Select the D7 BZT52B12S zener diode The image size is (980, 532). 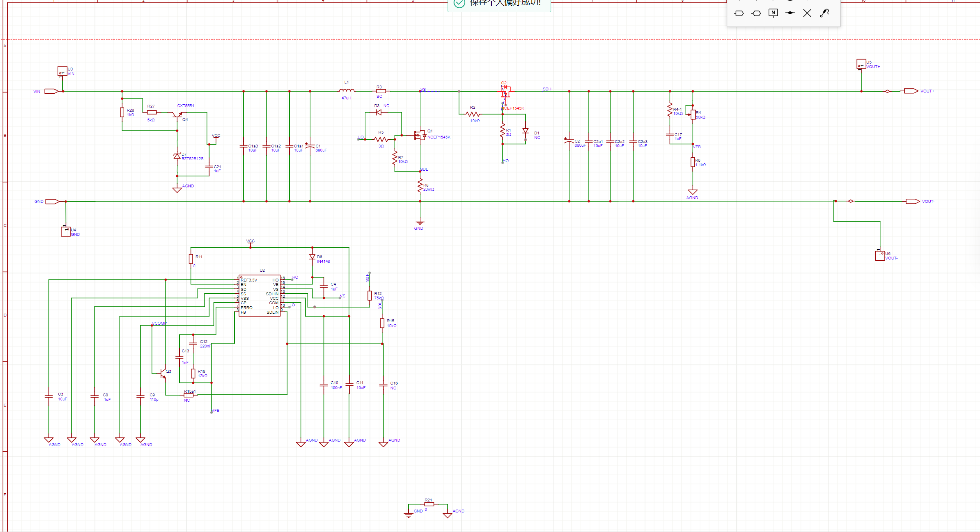pos(177,156)
